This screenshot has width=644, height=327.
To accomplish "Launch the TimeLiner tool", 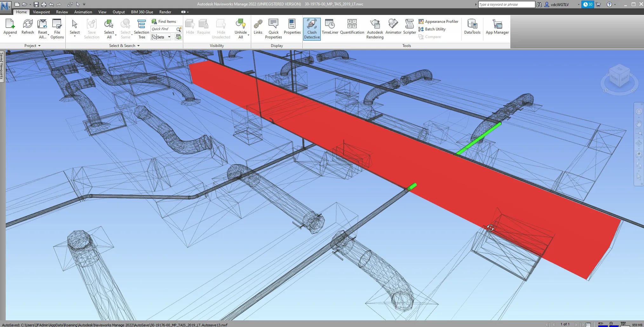I will [x=330, y=29].
